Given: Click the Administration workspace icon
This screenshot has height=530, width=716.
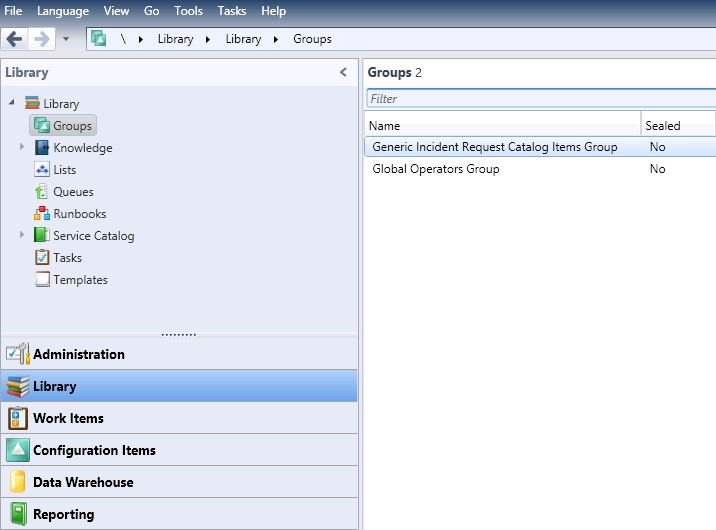Looking at the screenshot, I should click(x=18, y=354).
